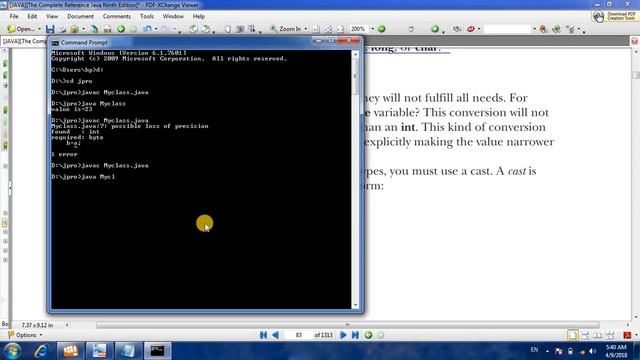Show hidden system tray icons arrow
This screenshot has width=640, height=360.
tap(547, 351)
